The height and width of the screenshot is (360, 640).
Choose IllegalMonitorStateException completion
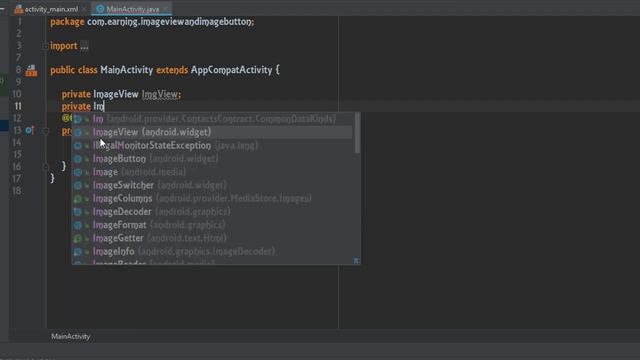click(x=212, y=145)
